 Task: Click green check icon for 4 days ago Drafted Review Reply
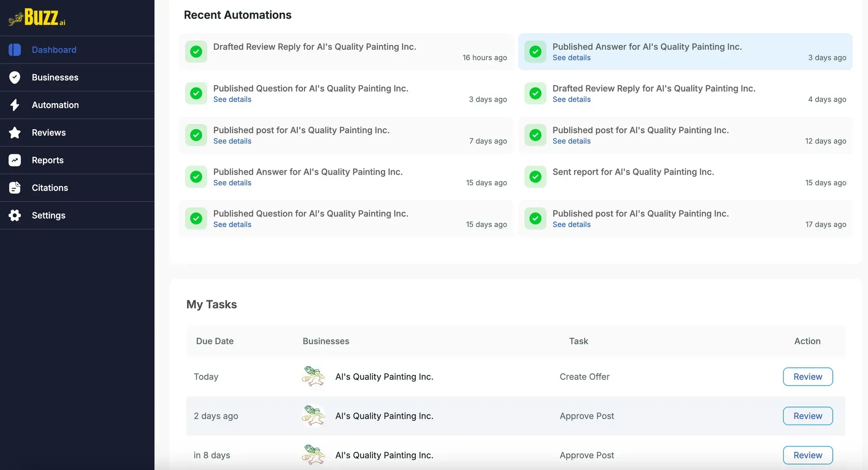coord(535,93)
